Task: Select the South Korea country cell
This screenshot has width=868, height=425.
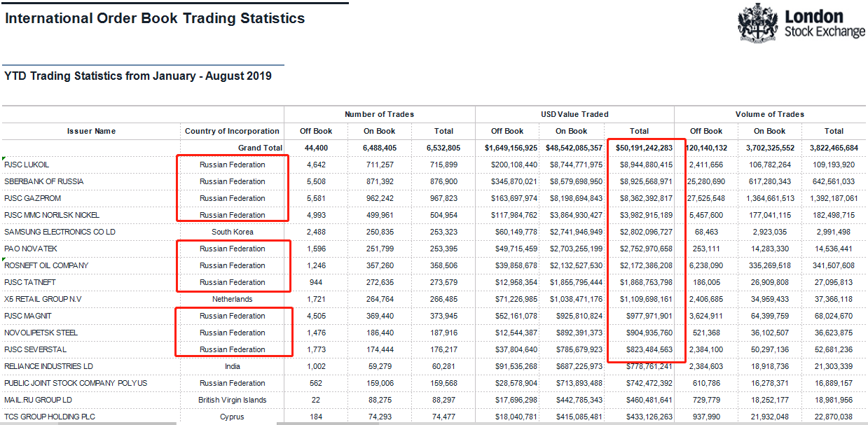Action: 232,232
